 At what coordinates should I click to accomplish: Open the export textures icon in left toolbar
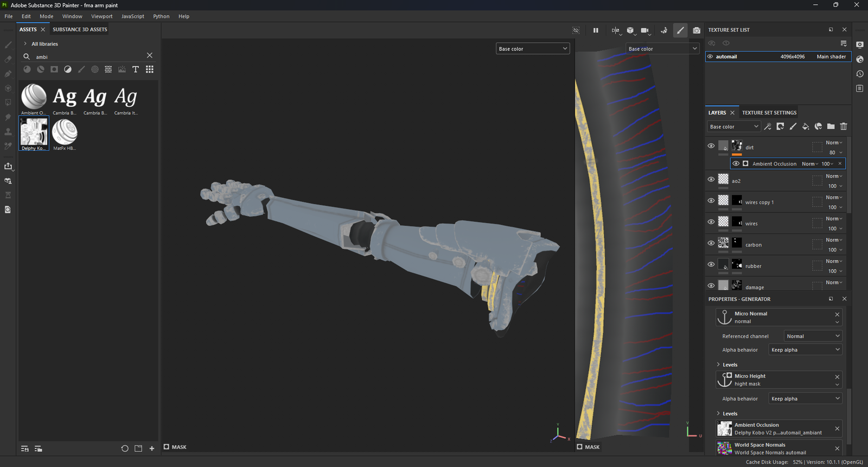click(8, 167)
